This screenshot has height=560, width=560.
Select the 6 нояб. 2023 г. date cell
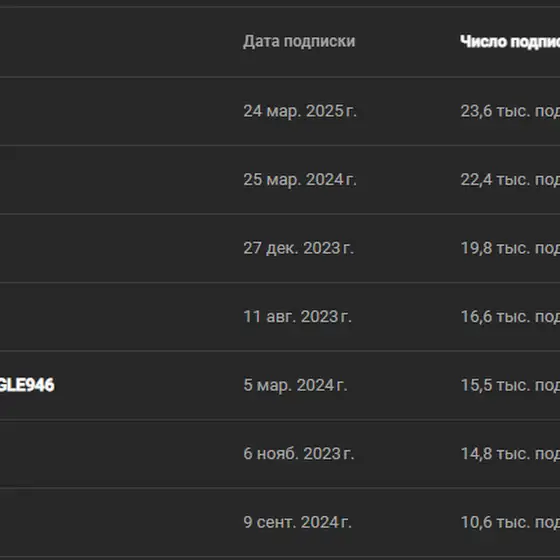point(299,454)
